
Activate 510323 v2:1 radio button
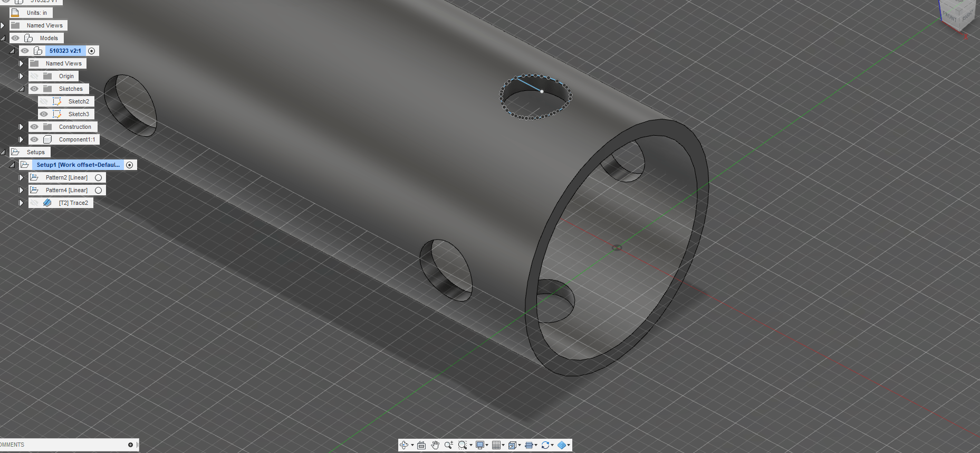[x=92, y=51]
